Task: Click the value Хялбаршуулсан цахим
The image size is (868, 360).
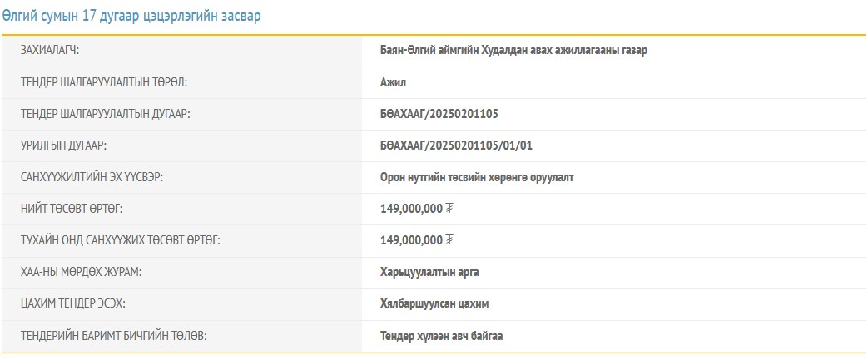Action: tap(434, 304)
